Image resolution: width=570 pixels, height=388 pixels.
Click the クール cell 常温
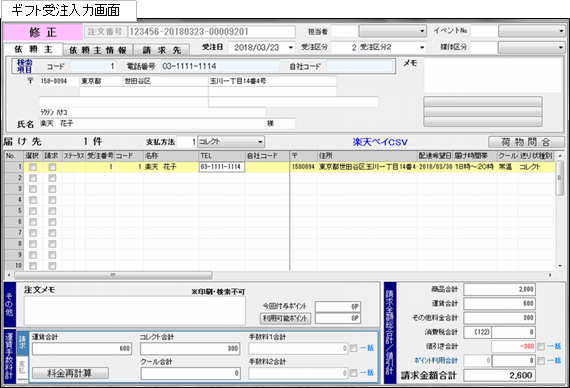(x=507, y=167)
